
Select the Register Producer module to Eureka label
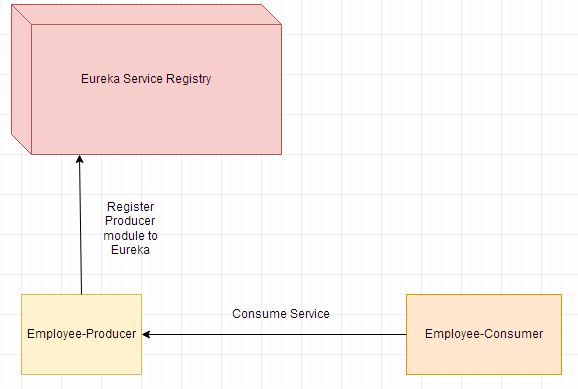130,228
